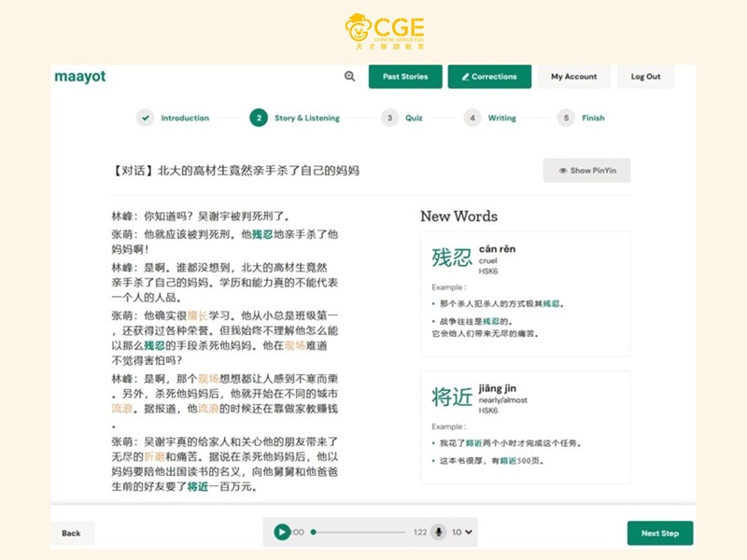This screenshot has height=560, width=747.
Task: Go to My Account
Action: coord(574,77)
